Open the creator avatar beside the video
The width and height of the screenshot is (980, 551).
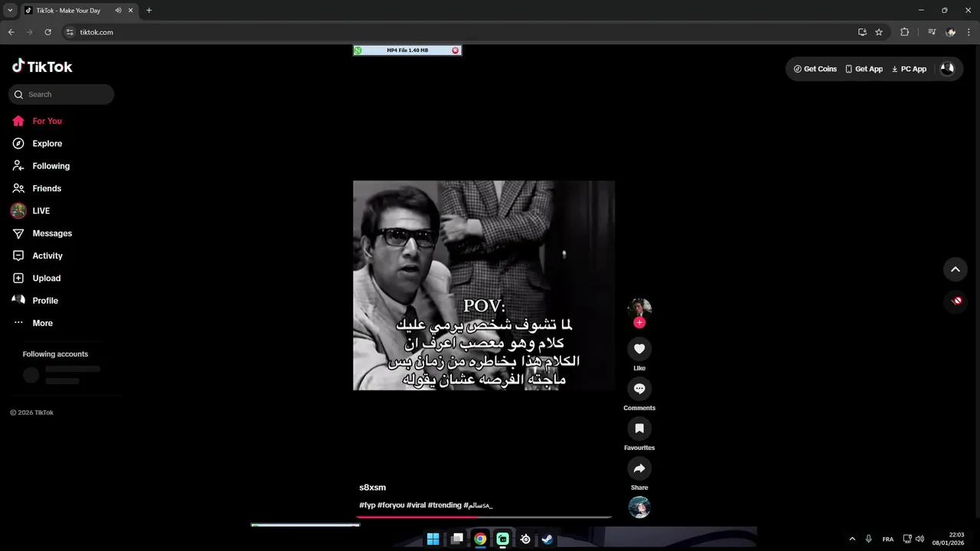click(639, 308)
